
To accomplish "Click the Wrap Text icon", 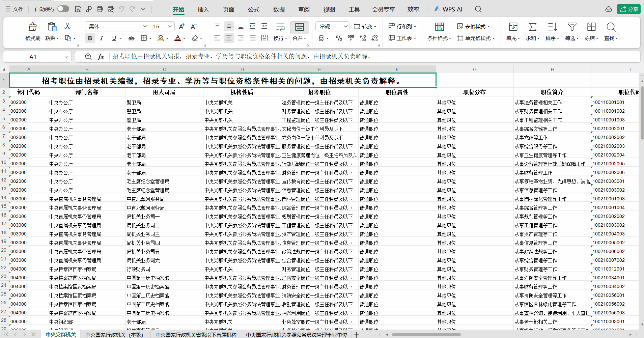I will [x=280, y=27].
